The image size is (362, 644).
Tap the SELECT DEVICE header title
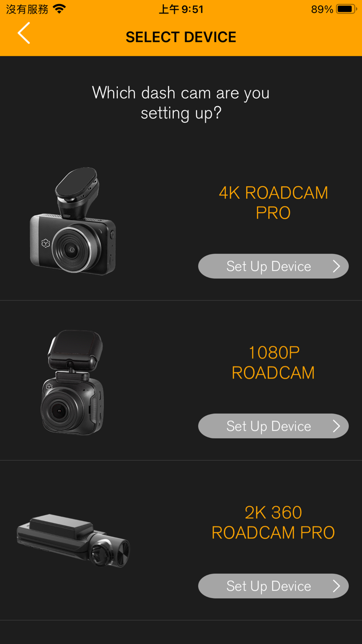(181, 37)
